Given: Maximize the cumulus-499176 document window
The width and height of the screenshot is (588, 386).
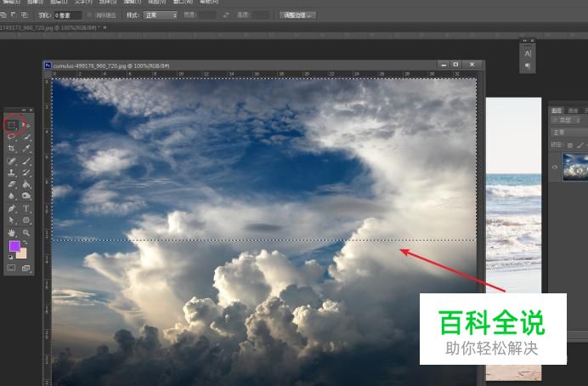Looking at the screenshot, I should coord(455,65).
